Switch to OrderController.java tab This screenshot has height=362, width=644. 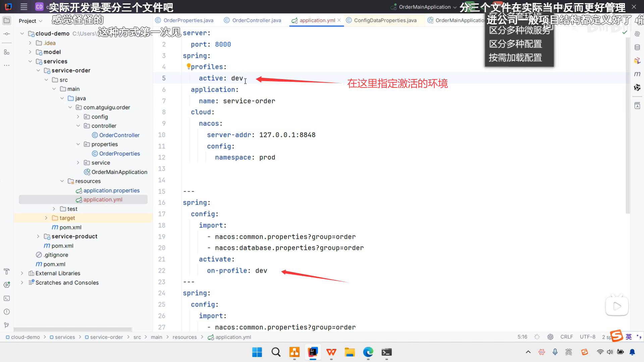pyautogui.click(x=256, y=20)
